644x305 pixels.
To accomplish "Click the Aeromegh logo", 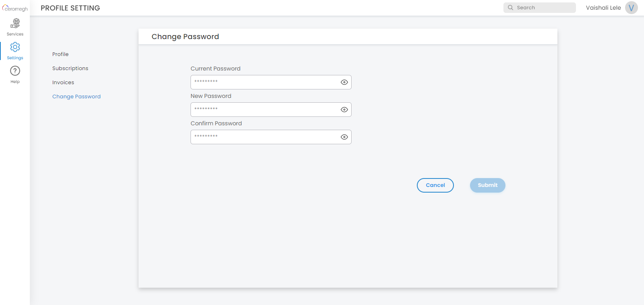I will tap(15, 8).
